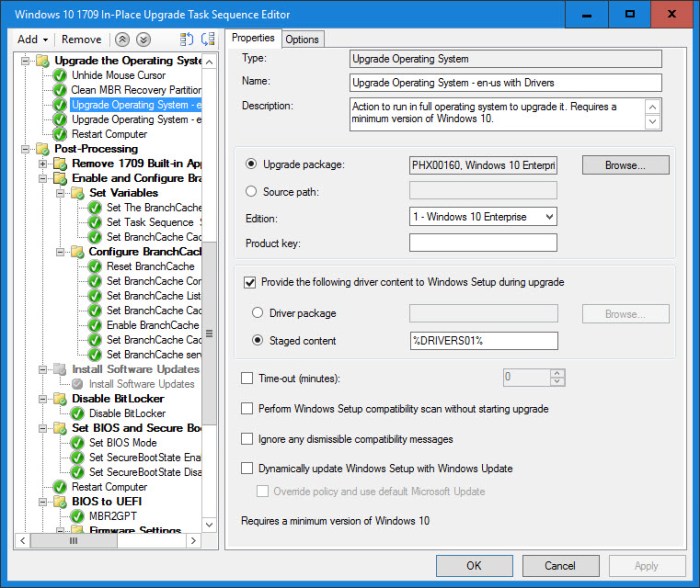Click green check icon next to MBR2GPT
This screenshot has width=700, height=588.
[78, 516]
